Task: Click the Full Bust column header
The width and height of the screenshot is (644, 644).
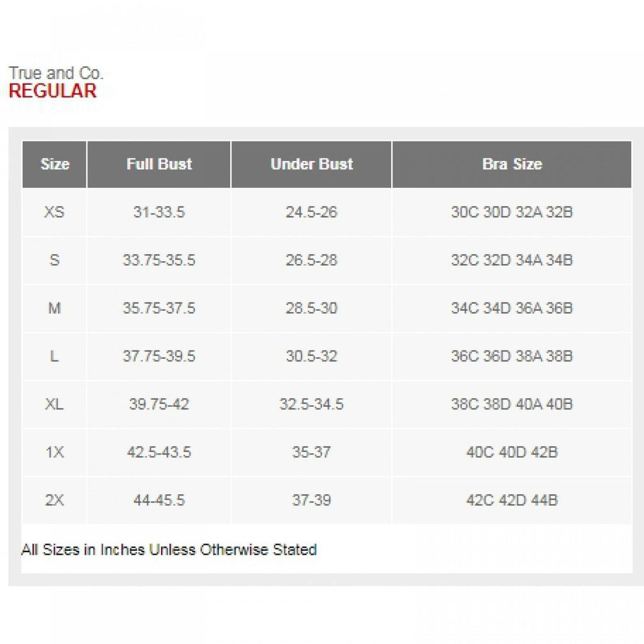Action: point(159,164)
